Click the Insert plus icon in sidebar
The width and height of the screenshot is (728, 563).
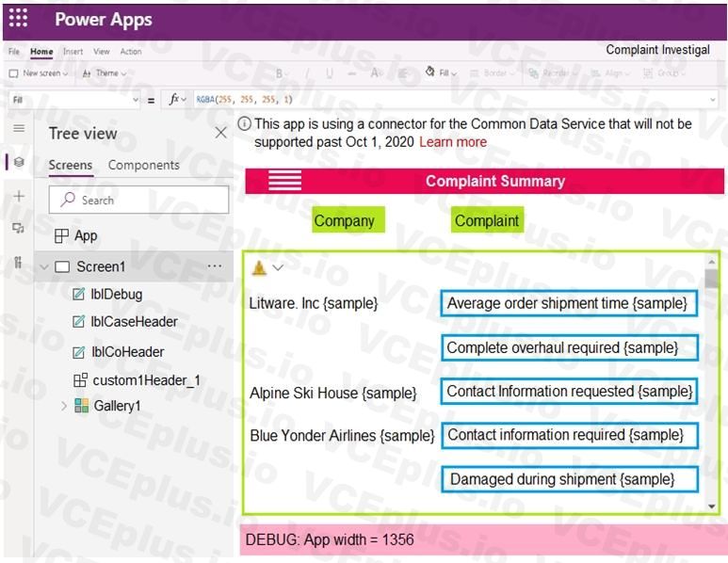pyautogui.click(x=19, y=197)
